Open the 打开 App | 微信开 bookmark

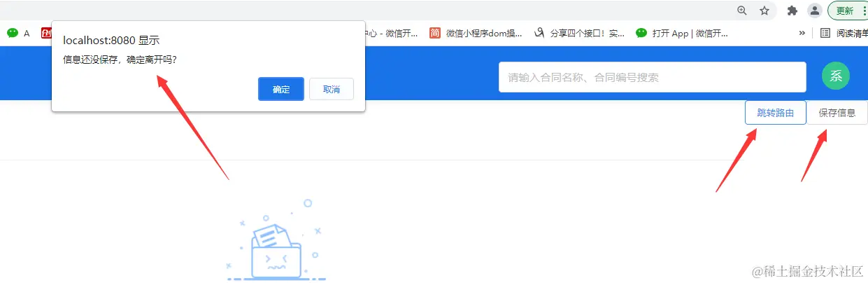coord(682,33)
